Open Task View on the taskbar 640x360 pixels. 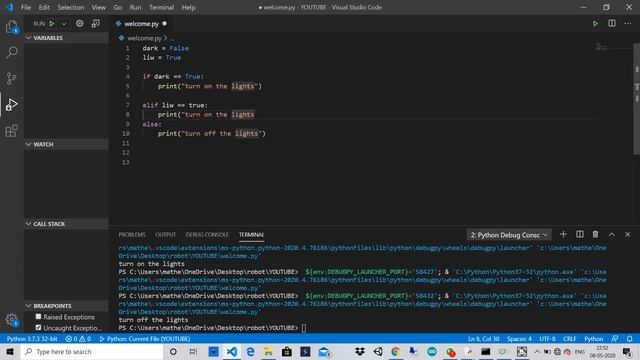[x=193, y=351]
